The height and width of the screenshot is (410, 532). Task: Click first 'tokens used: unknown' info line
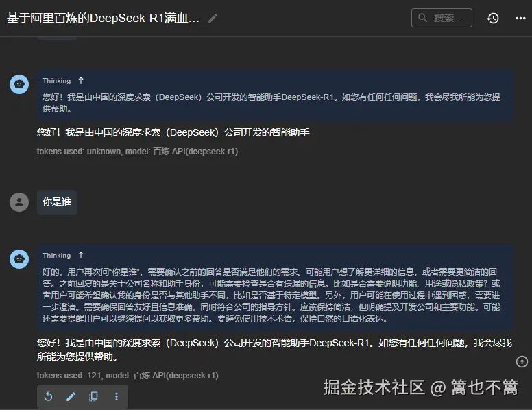coord(137,152)
